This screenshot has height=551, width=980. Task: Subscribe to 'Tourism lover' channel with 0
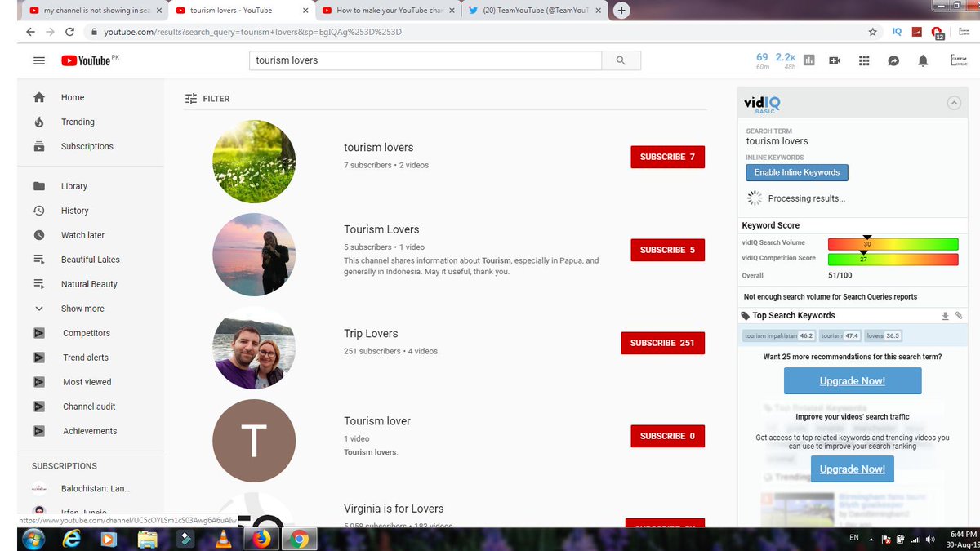(667, 436)
